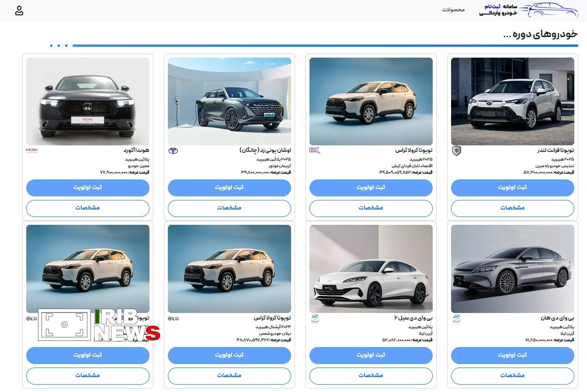Click the EK logo beside Toyota Corolla Cross

(x=315, y=151)
